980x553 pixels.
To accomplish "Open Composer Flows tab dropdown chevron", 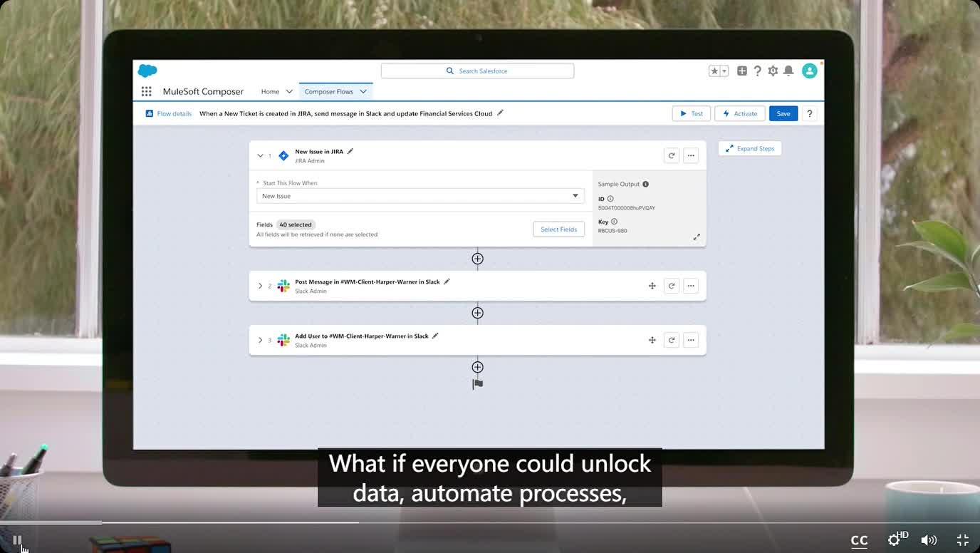I will (x=363, y=91).
